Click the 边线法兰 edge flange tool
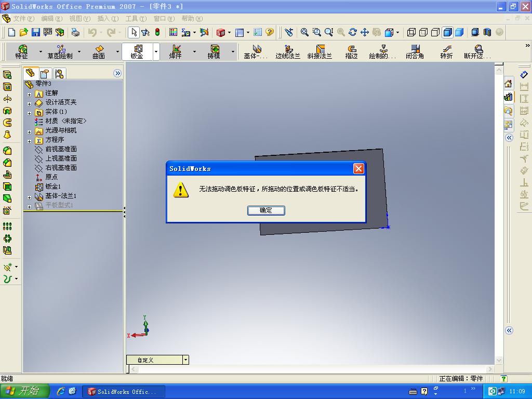The height and width of the screenshot is (399, 532). pos(288,51)
